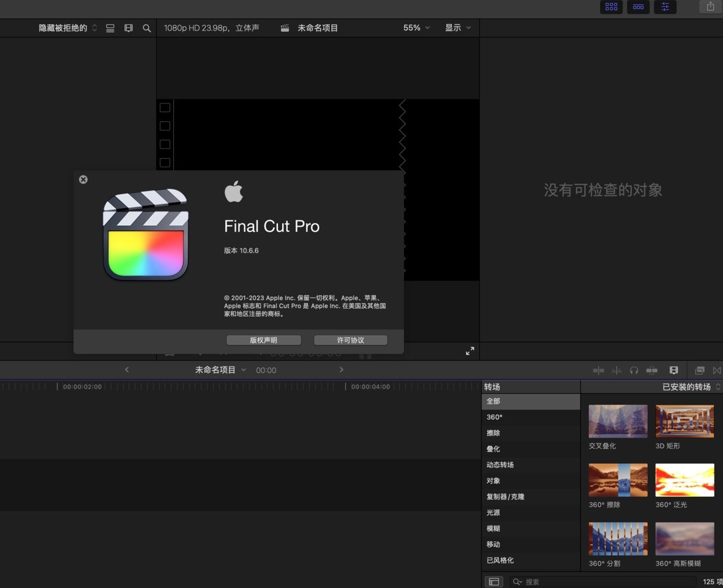Screen dimensions: 723x588
Task: Select the 全部 transitions category
Action: pos(531,401)
